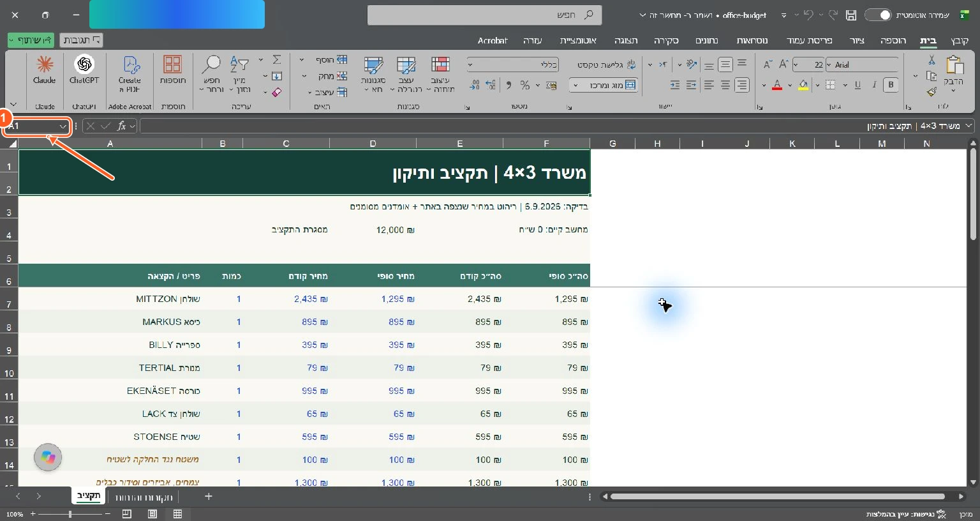Click accessibility status in status bar
Viewport: 980px width, 521px height.
906,514
